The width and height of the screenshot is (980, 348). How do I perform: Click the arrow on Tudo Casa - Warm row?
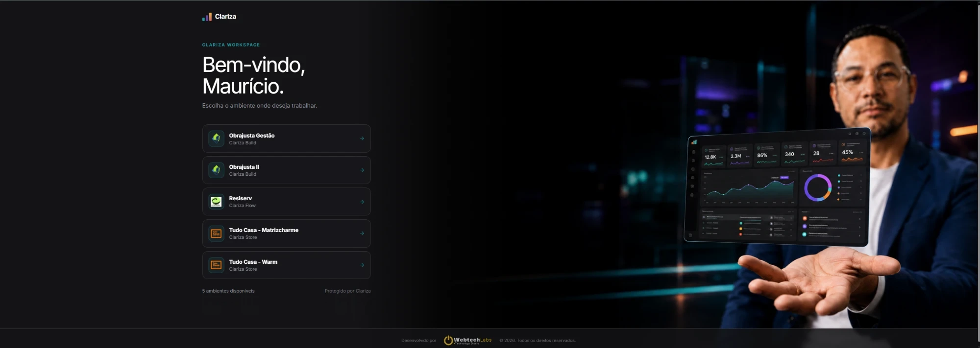[362, 265]
